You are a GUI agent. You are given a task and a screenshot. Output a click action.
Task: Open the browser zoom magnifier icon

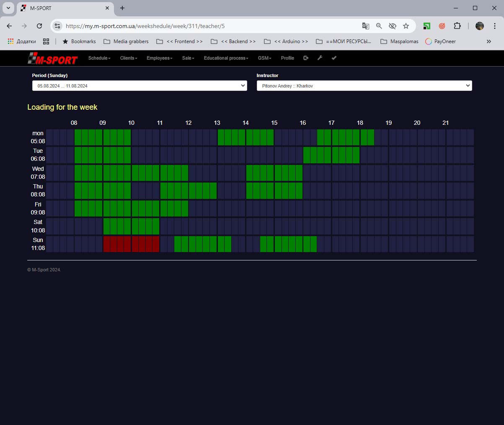(379, 26)
